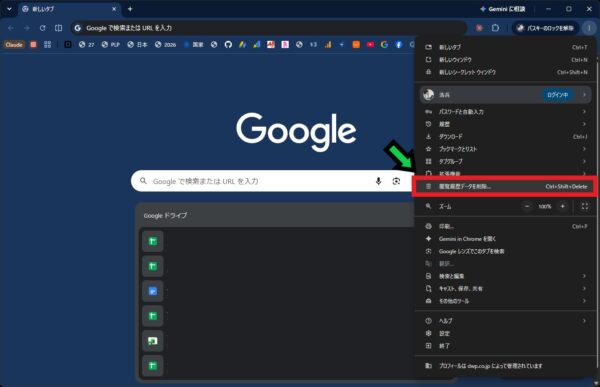Click the three-dot Chrome menu button
This screenshot has width=600, height=387.
(x=589, y=28)
